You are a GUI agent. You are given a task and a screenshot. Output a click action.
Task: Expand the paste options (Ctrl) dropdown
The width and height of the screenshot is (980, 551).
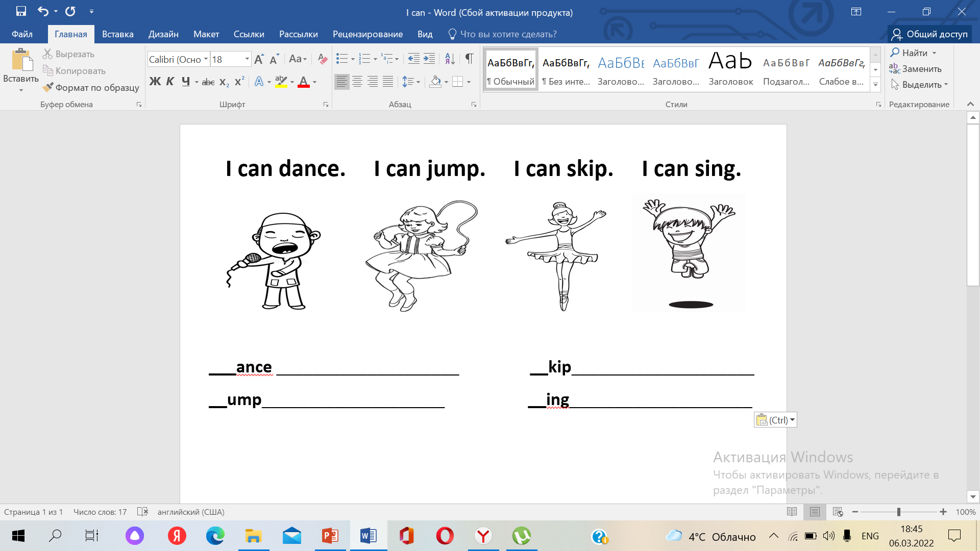(x=792, y=420)
